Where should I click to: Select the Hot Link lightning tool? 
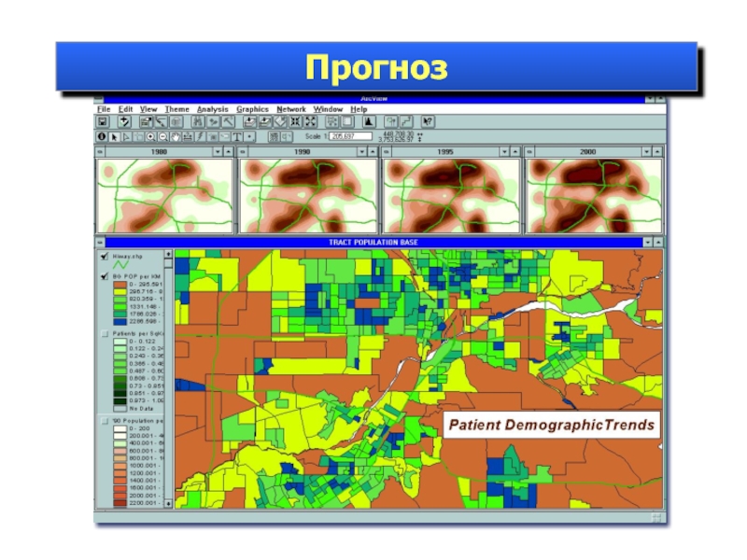click(200, 137)
